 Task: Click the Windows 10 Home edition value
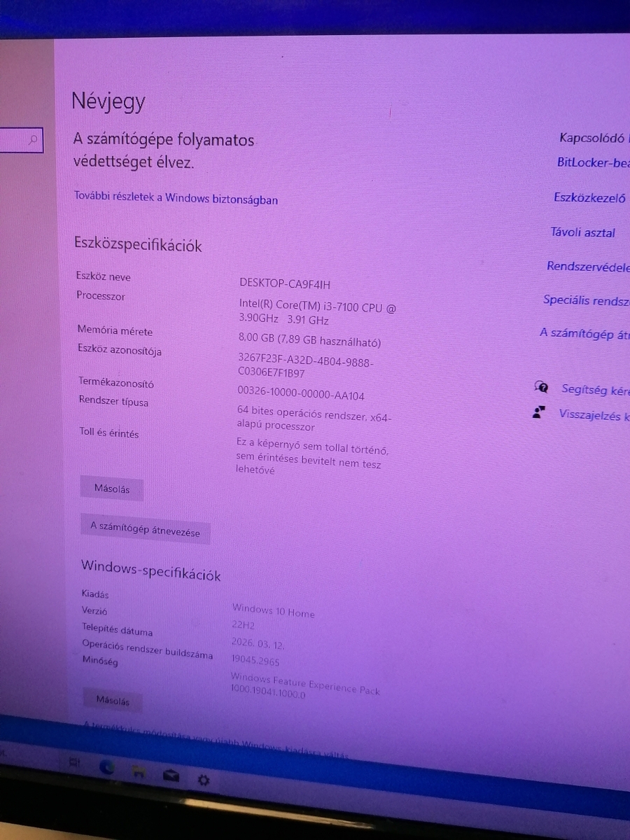coord(274,610)
